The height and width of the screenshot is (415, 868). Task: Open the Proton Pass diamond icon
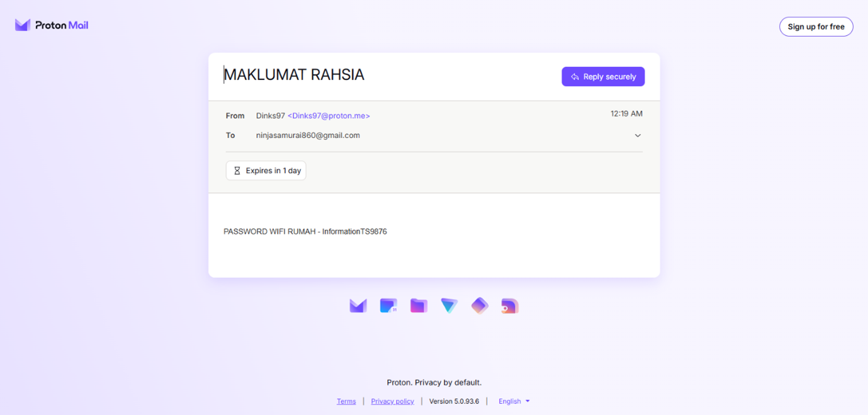(x=480, y=306)
